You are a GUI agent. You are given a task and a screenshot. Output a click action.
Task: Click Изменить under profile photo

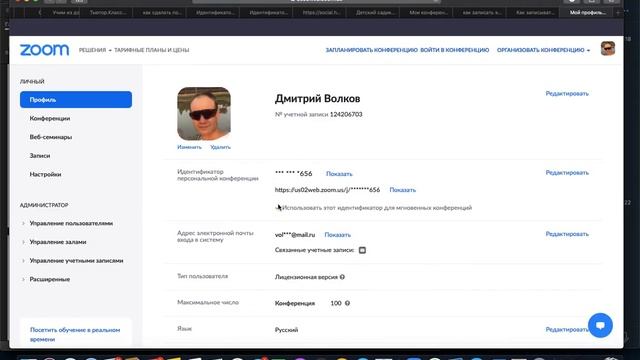click(189, 147)
